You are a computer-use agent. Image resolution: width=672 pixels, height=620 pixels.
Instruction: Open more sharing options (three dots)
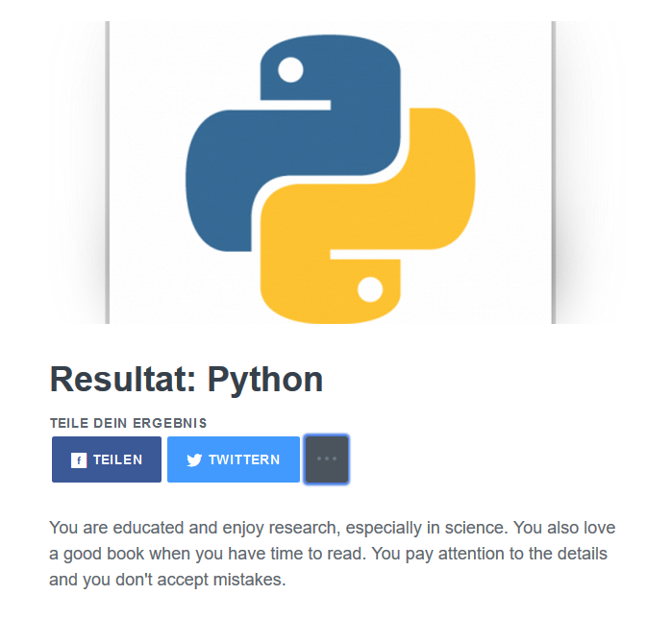tap(327, 459)
